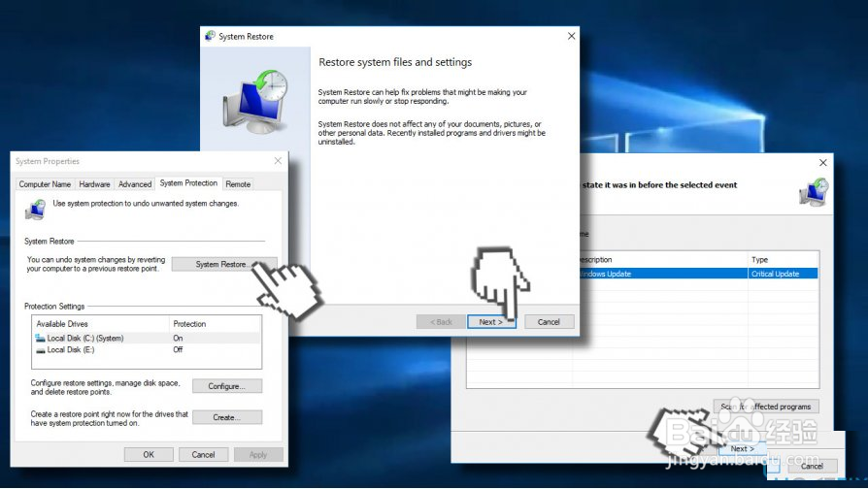Switch to the Hardware tab
Image resolution: width=868 pixels, height=489 pixels.
[94, 184]
